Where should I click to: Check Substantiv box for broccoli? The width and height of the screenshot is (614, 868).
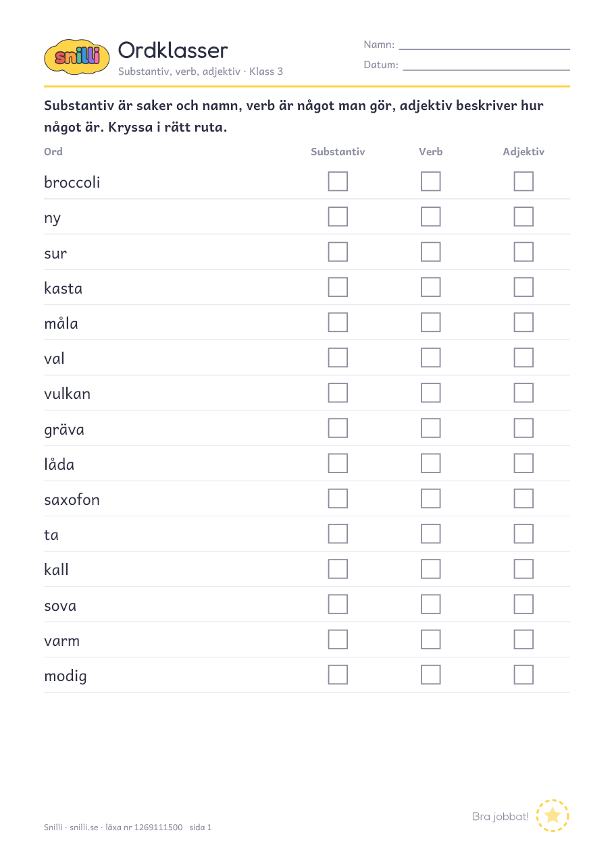pos(338,182)
